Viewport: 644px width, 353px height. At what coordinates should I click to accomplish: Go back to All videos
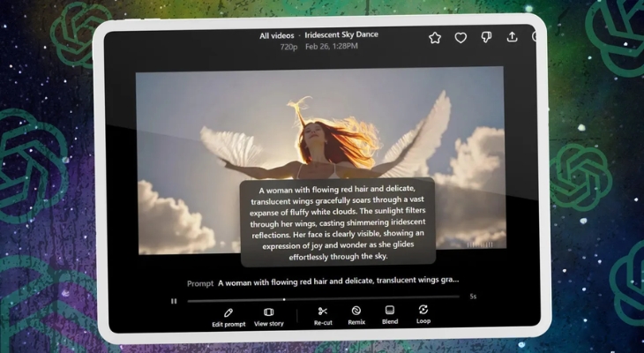[277, 36]
